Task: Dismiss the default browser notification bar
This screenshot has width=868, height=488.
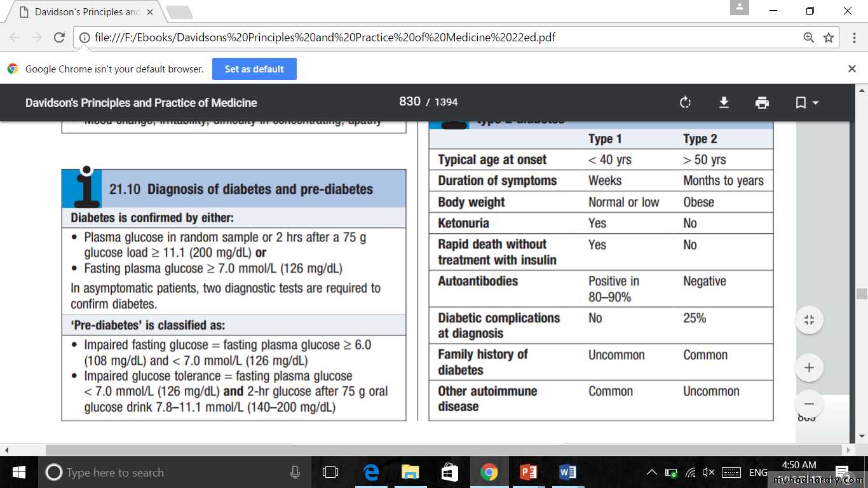Action: pyautogui.click(x=852, y=69)
